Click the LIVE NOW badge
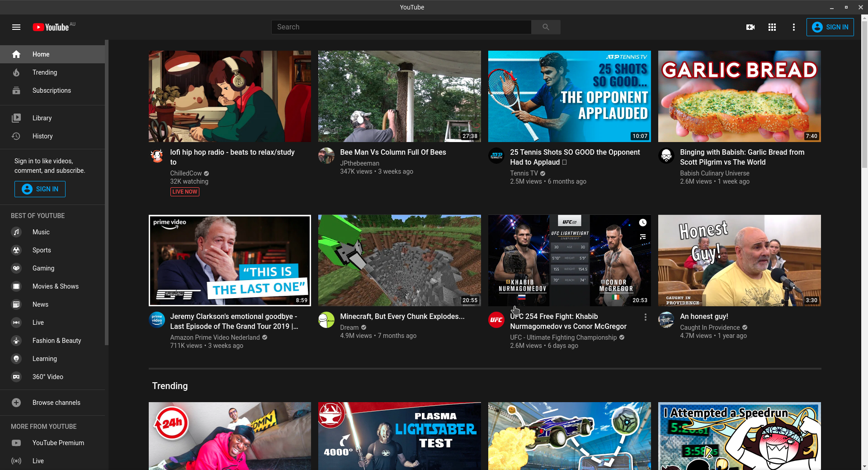Screen dimensions: 868x470 (185, 192)
